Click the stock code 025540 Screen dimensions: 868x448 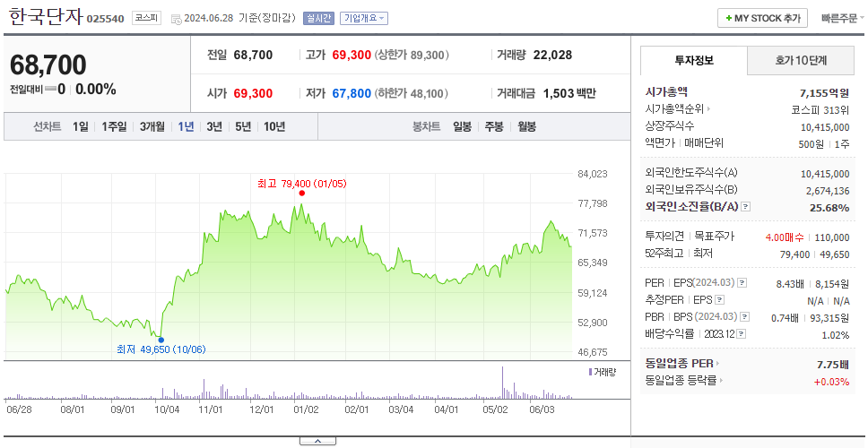105,20
